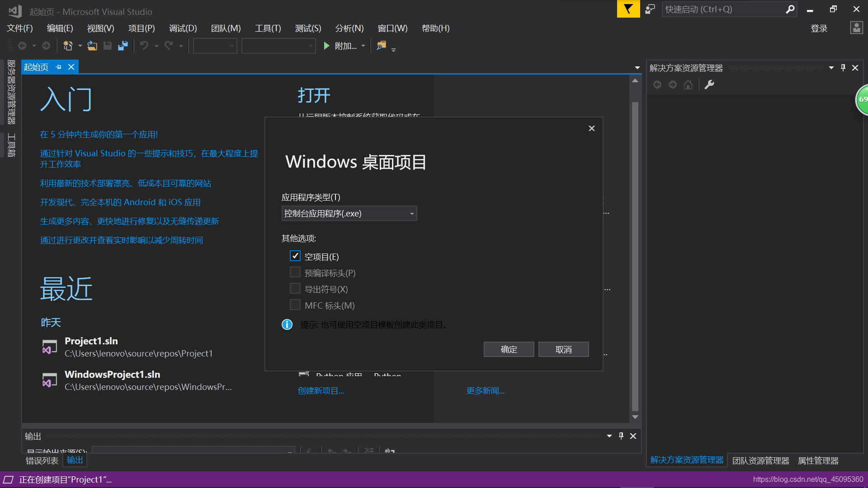Click the 确定 button

coord(509,349)
